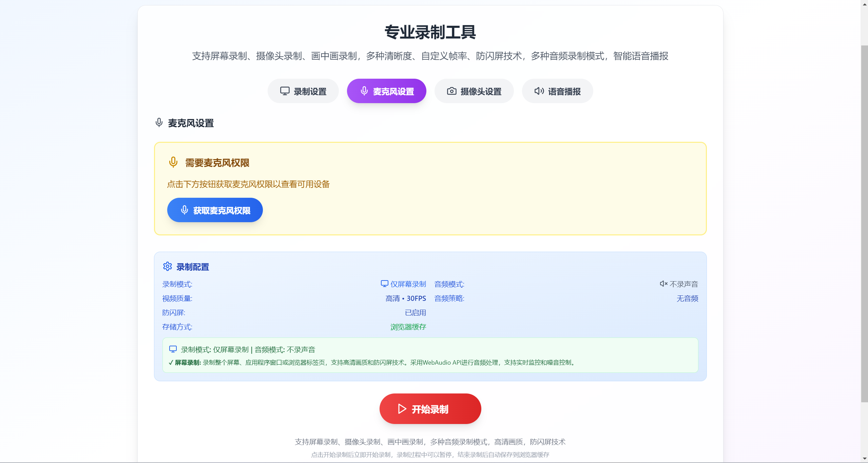Click the play triangle icon in 开始录制
The image size is (868, 463).
(402, 409)
